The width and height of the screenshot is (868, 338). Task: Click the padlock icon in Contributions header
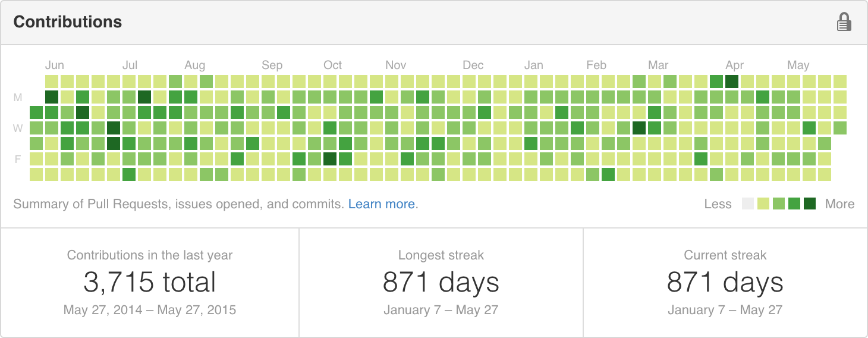coord(844,23)
